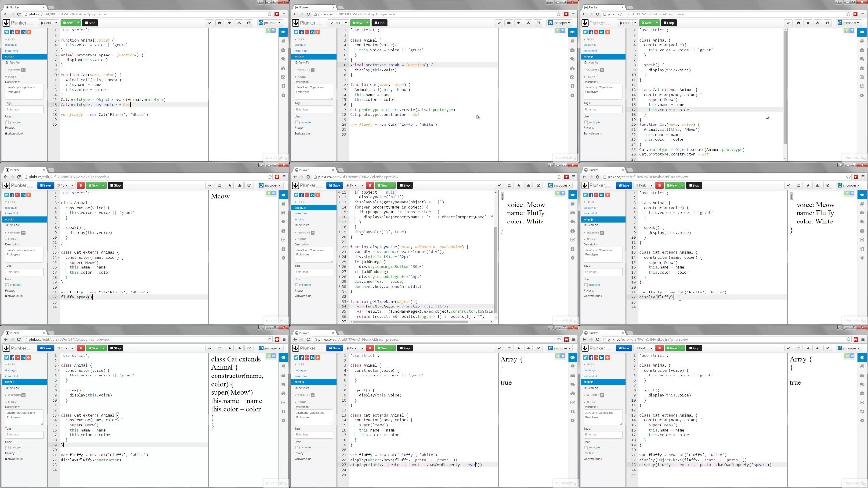The height and width of the screenshot is (488, 868).
Task: Click orange plus share icon in display.js window
Action: coord(318,195)
